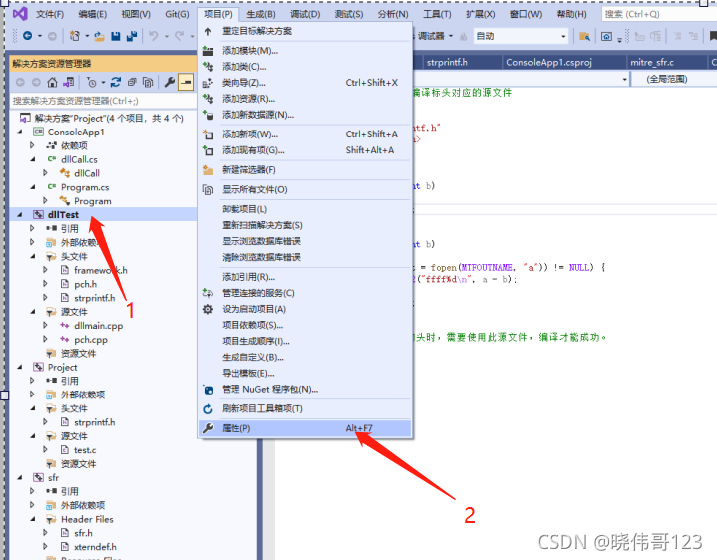Toggle the highlighted preview button in Solution Explorer
The height and width of the screenshot is (560, 717).
point(186,82)
